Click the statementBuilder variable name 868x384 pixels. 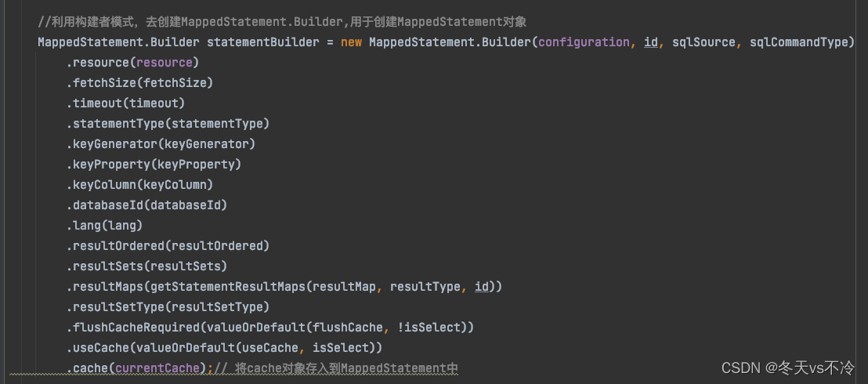(x=263, y=42)
